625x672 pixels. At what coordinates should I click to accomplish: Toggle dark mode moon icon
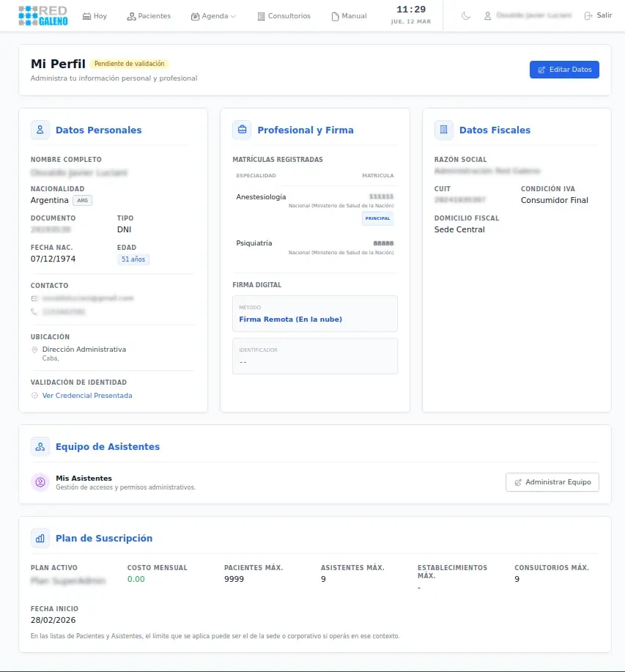coord(466,16)
